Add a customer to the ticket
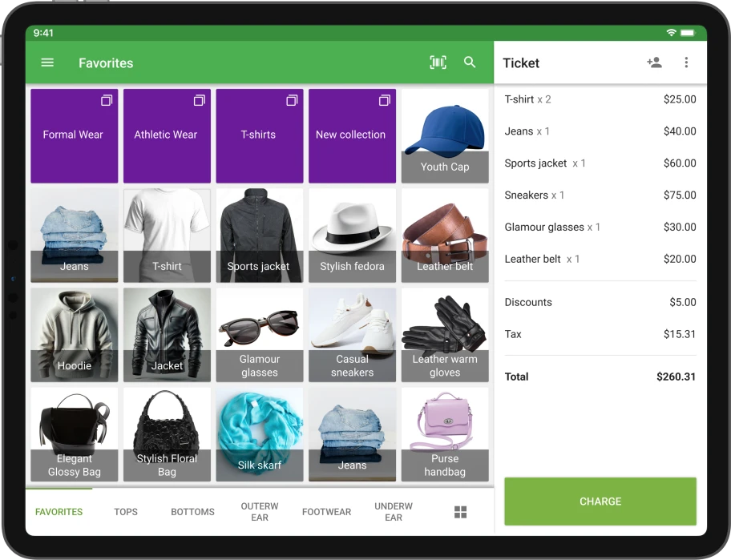 (654, 62)
